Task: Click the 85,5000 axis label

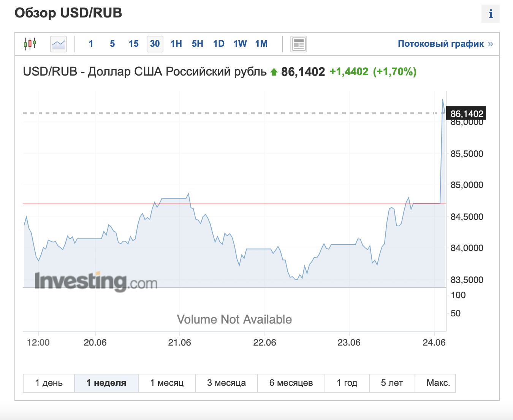Action: (467, 154)
